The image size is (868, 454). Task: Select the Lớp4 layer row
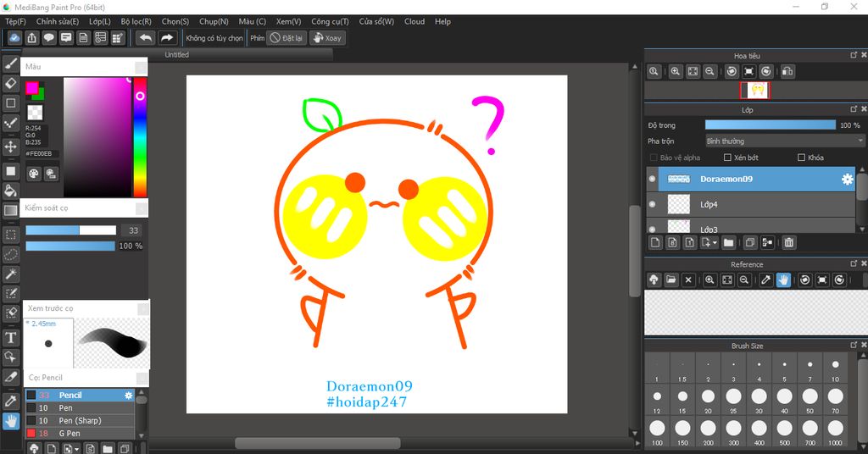751,204
